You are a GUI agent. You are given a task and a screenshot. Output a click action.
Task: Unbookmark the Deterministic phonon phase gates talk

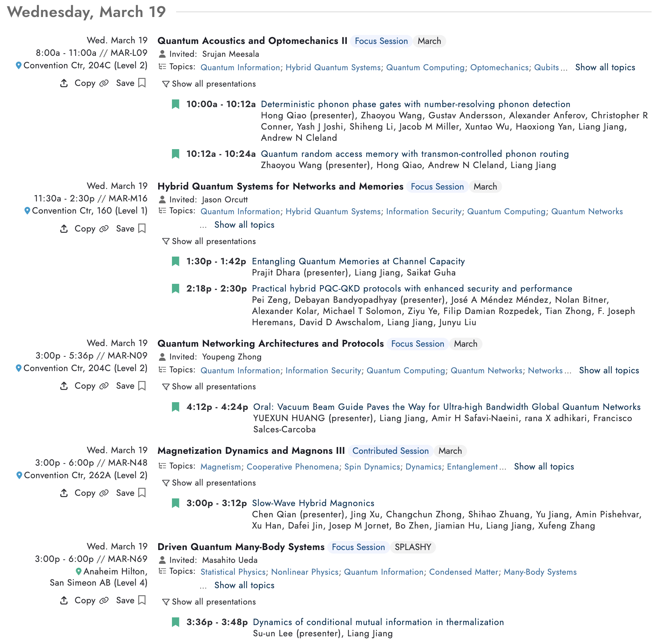(175, 104)
